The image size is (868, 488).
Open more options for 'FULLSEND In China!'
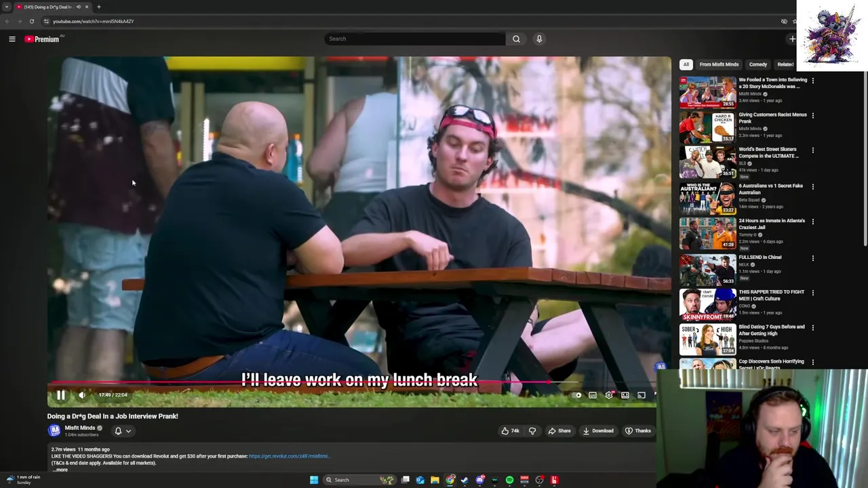[812, 258]
